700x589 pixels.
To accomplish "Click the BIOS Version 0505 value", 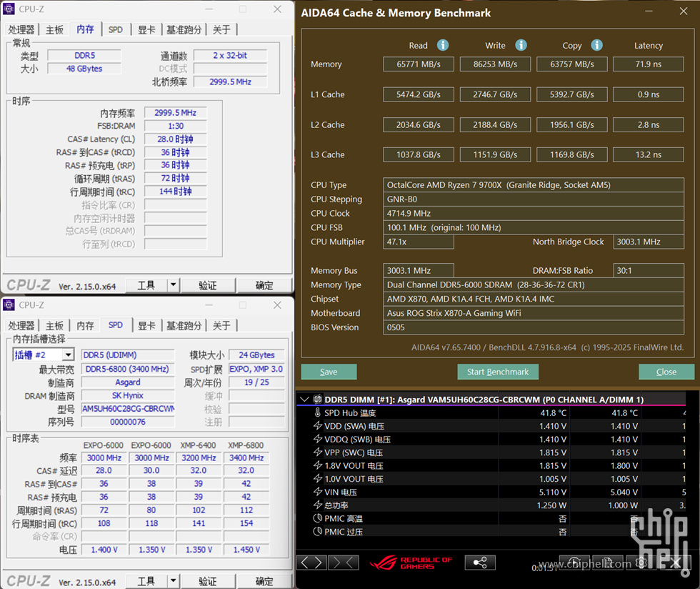I will (534, 327).
